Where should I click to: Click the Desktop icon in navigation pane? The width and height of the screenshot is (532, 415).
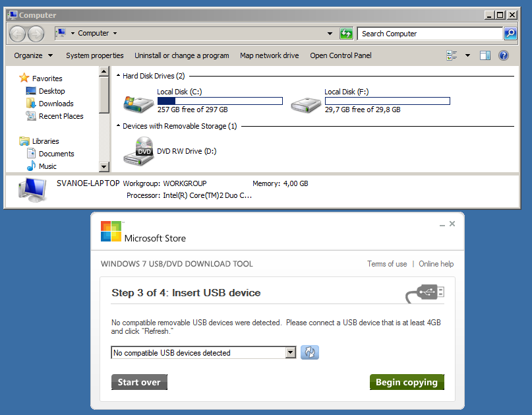pyautogui.click(x=31, y=90)
